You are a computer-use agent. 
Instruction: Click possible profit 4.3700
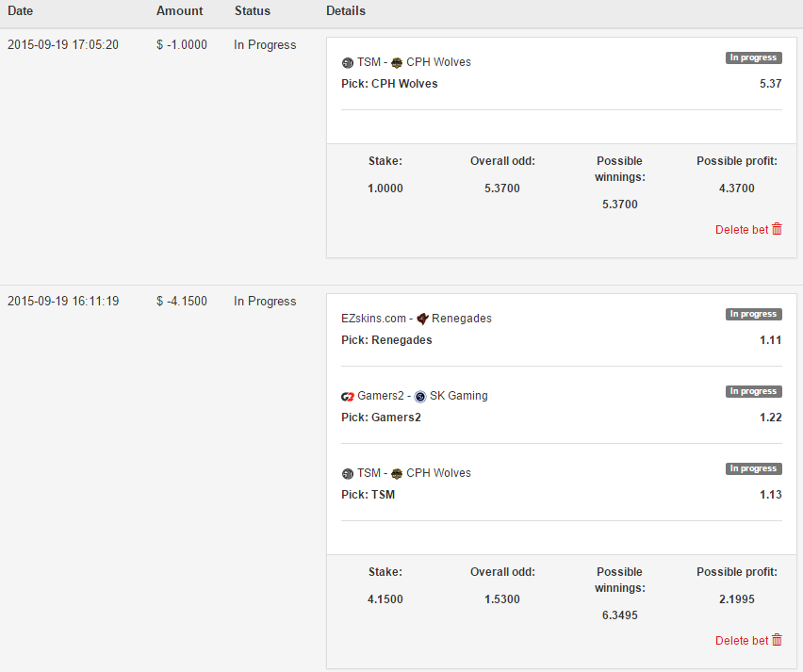737,188
